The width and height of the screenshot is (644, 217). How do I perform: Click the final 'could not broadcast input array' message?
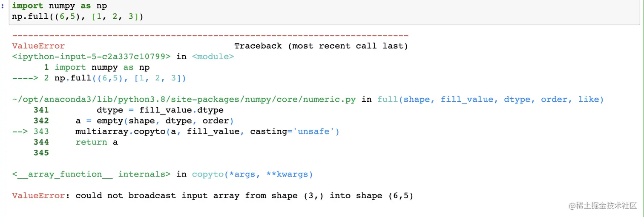[x=244, y=196]
